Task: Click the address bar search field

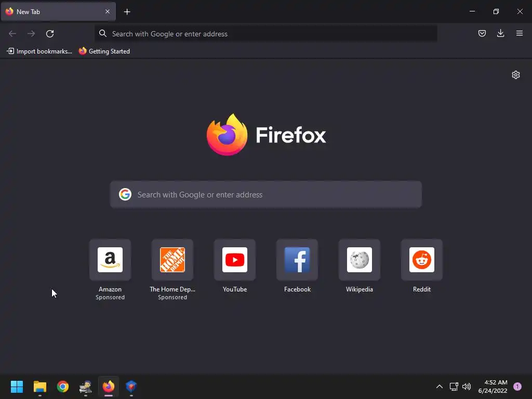Action: (265, 34)
